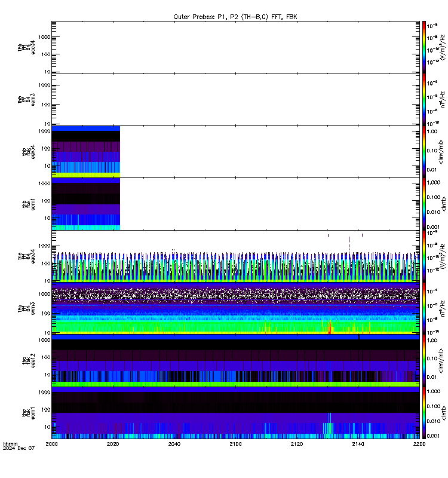The width and height of the screenshot is (448, 478).
Task: Click the "2024 Dec 07" date label
Action: pos(19,448)
